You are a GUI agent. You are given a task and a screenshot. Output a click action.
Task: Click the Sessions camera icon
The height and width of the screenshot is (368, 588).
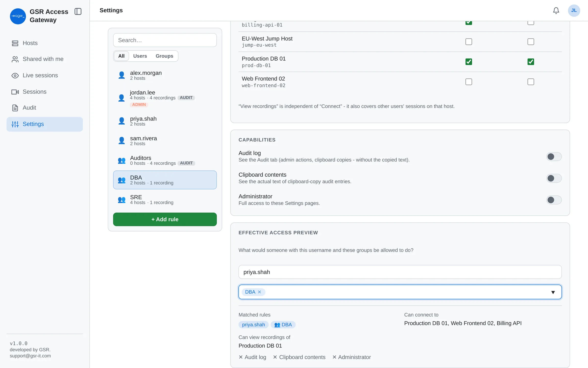click(15, 92)
